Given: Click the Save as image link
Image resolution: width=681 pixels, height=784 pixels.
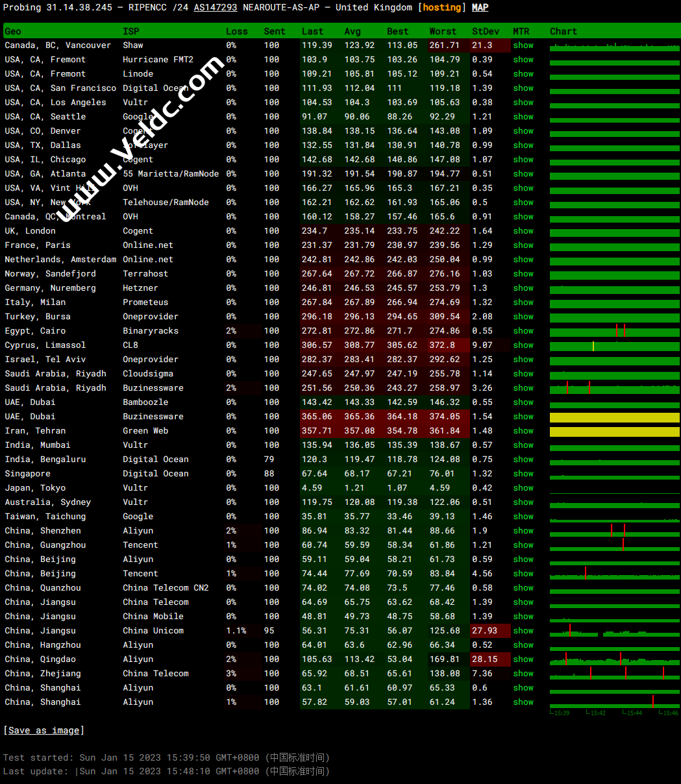Looking at the screenshot, I should click(43, 730).
